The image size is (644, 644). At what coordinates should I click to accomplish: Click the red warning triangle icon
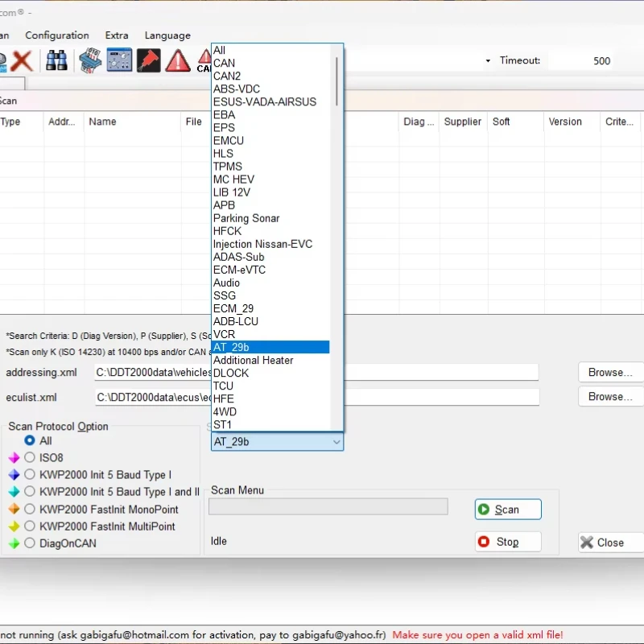178,60
